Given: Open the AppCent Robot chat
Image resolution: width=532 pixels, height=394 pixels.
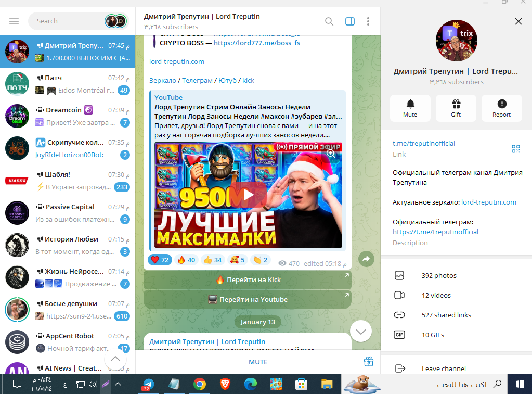Looking at the screenshot, I should [x=68, y=342].
